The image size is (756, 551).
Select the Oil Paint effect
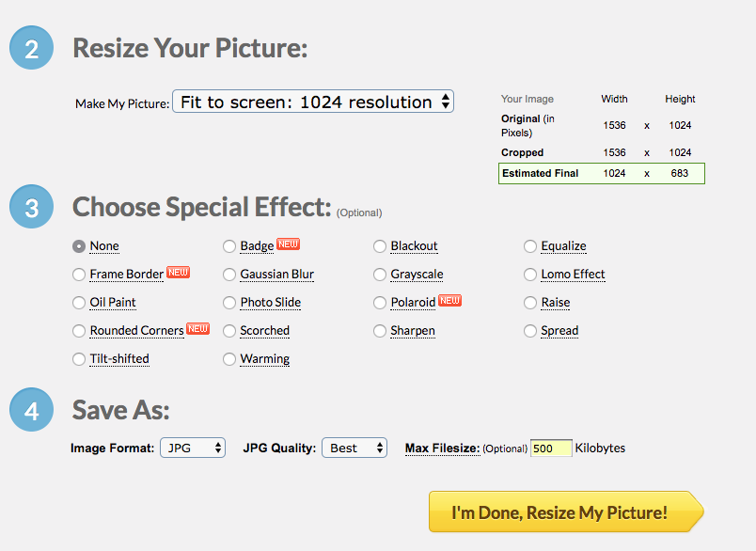[79, 303]
